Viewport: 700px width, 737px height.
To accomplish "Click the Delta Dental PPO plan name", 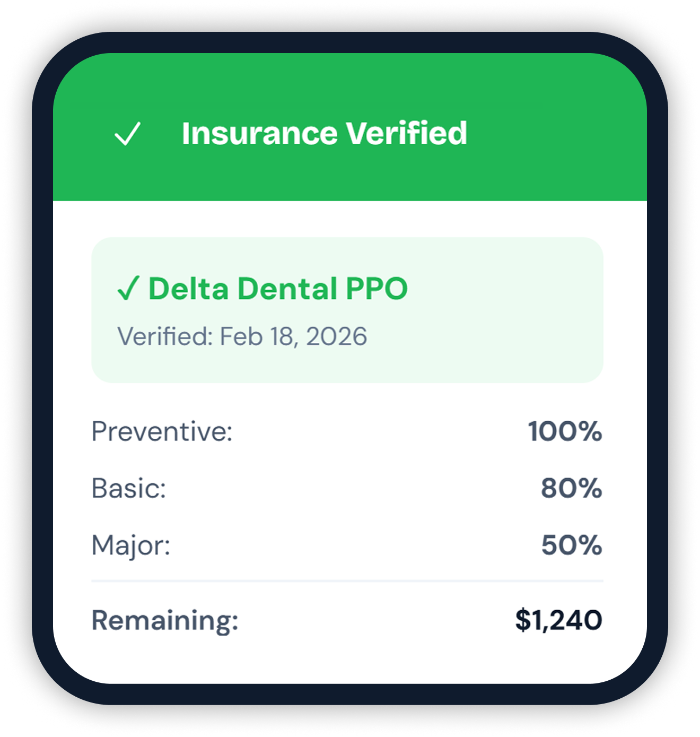I will click(x=277, y=289).
